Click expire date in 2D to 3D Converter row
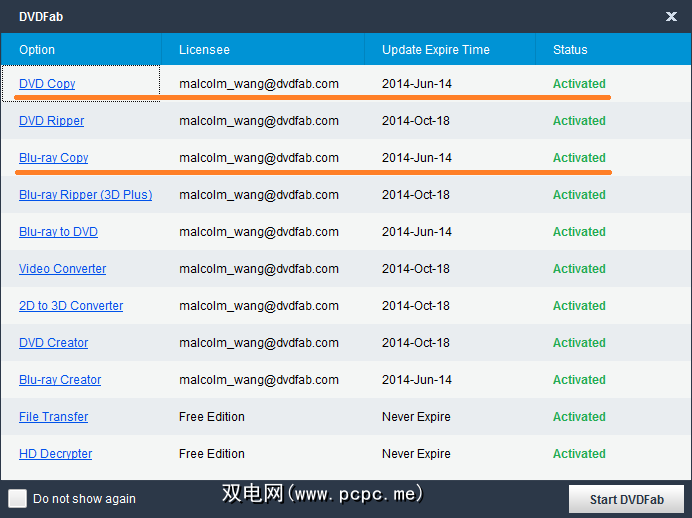692x518 pixels. [416, 306]
